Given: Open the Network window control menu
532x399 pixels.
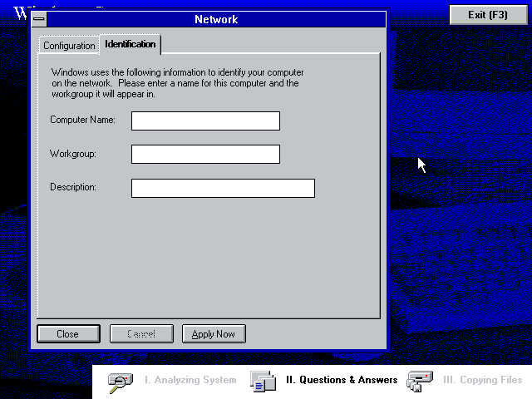Looking at the screenshot, I should tap(39, 19).
